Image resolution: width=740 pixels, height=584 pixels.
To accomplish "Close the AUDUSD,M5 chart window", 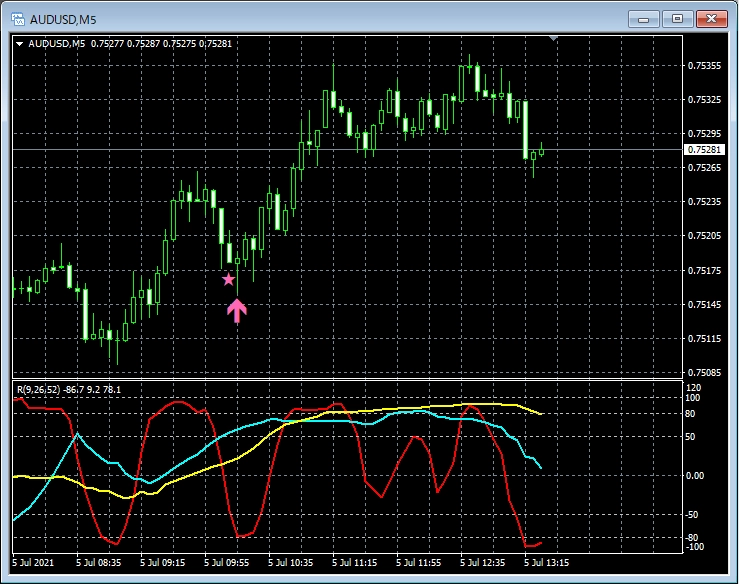I will [711, 18].
